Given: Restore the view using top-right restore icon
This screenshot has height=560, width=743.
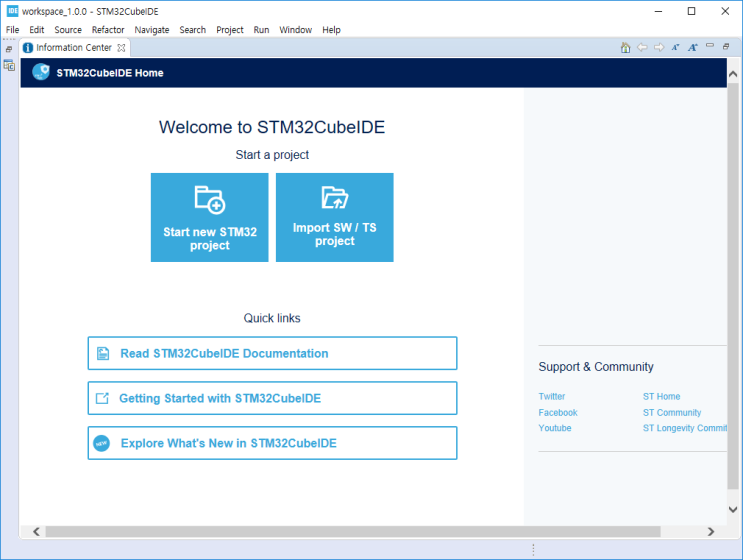Looking at the screenshot, I should [x=726, y=46].
